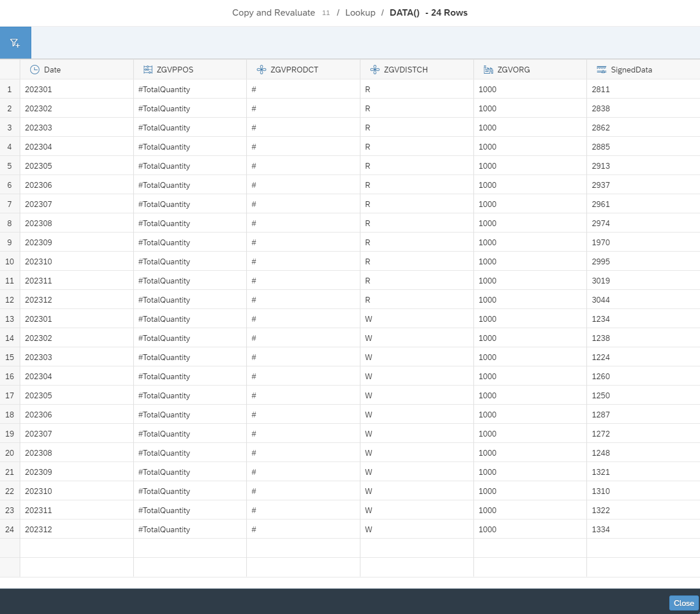Viewport: 700px width, 614px height.
Task: Select row number 9
Action: tap(9, 242)
